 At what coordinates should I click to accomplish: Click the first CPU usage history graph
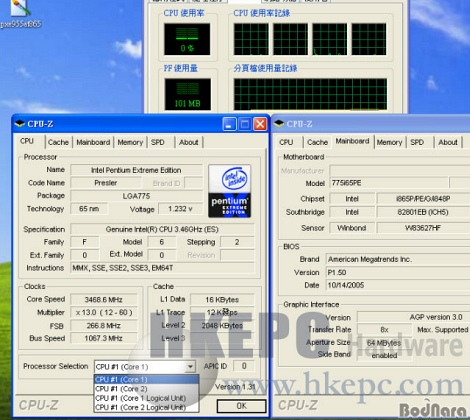click(251, 39)
